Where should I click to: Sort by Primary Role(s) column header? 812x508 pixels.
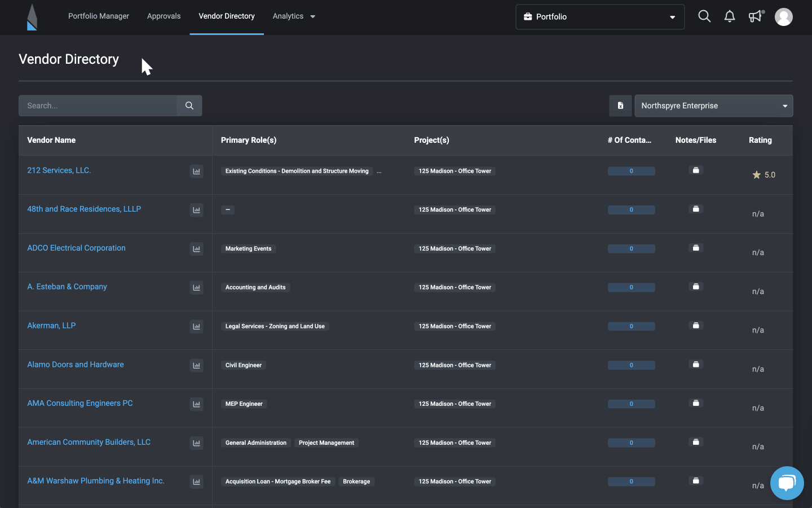tap(249, 140)
